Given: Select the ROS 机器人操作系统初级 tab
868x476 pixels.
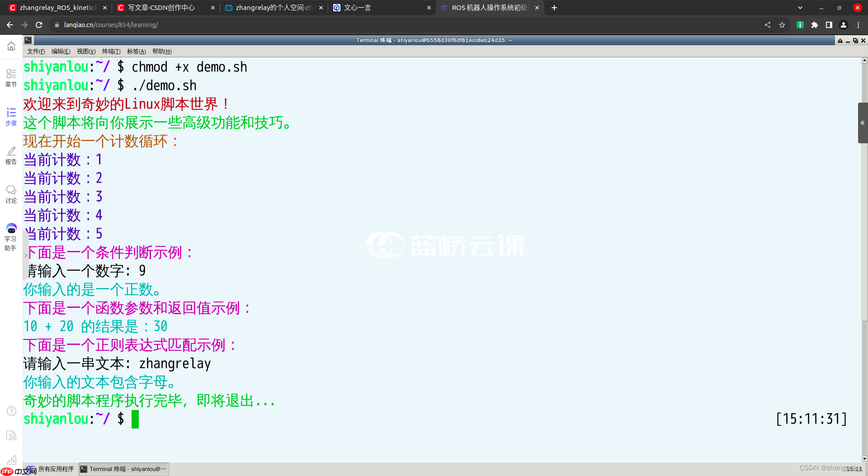Looking at the screenshot, I should click(490, 8).
